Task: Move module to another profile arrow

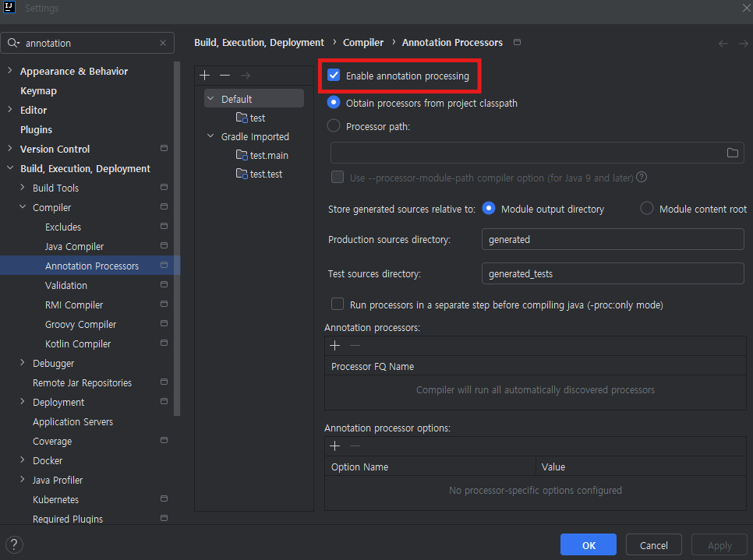Action: (246, 76)
